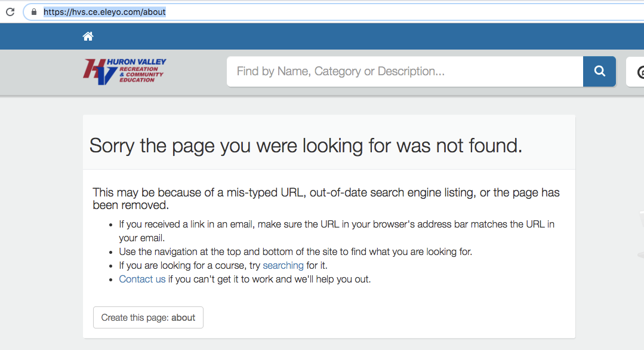Click the red HV emblem in the logo

click(x=97, y=72)
